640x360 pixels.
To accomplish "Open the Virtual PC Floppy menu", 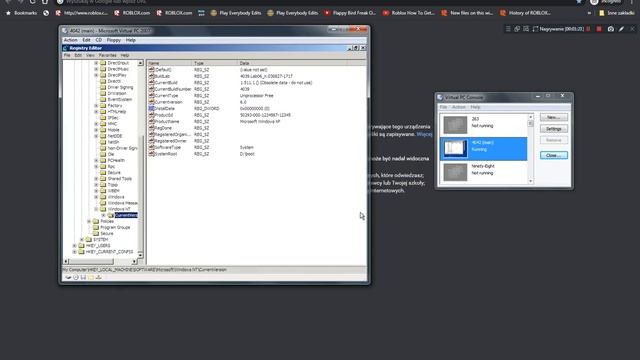I will (113, 40).
